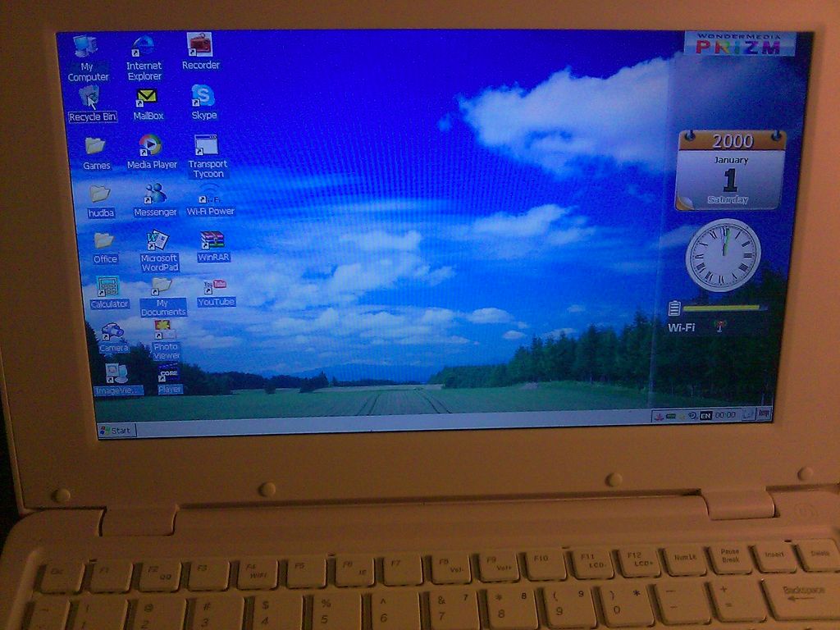Screen dimensions: 840x630
Task: Open the WinRAR archive tool icon
Action: (x=212, y=240)
